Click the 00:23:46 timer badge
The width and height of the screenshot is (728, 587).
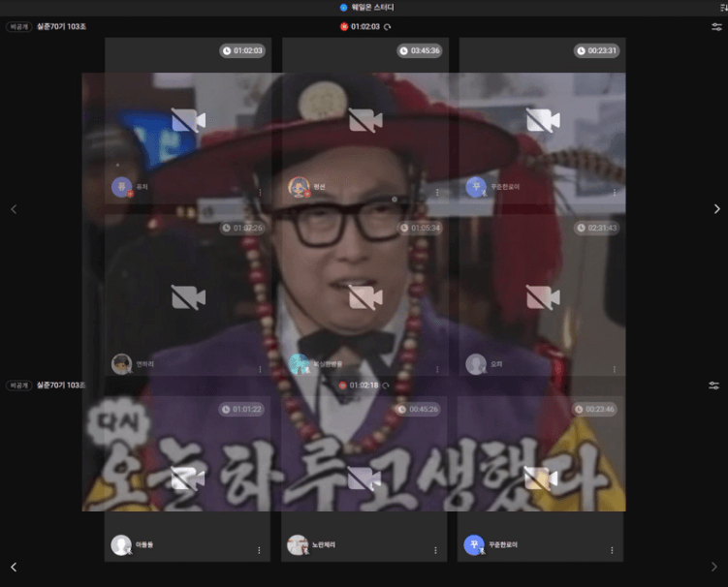(594, 410)
